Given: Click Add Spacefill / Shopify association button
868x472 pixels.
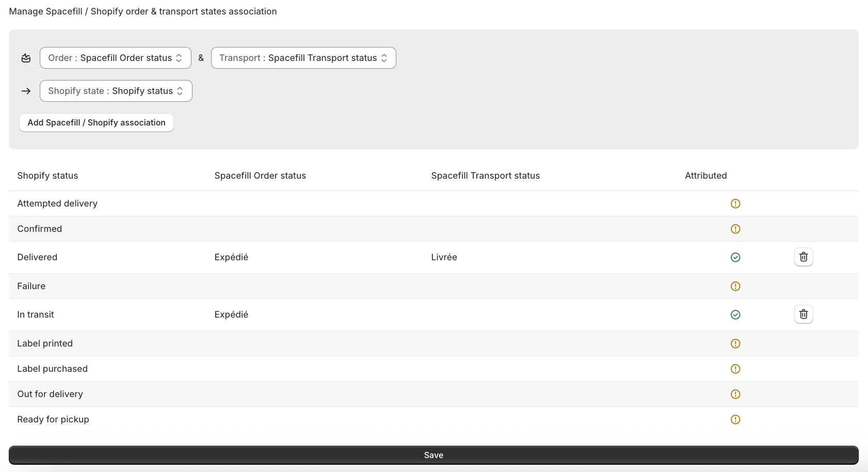Looking at the screenshot, I should click(97, 123).
